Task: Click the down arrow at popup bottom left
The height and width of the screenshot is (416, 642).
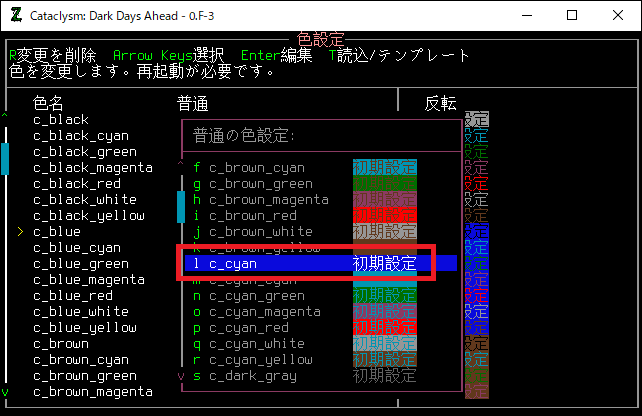Action: pos(181,376)
